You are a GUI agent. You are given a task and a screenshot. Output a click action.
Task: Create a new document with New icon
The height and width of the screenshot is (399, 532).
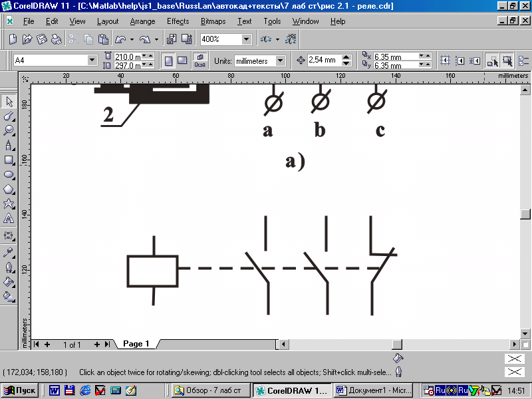(x=13, y=39)
